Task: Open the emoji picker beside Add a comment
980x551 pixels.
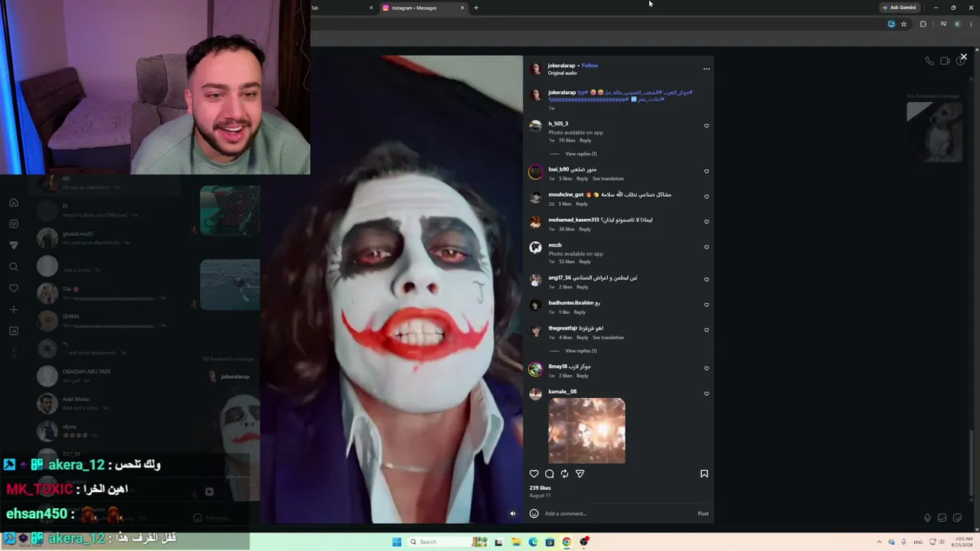Action: point(534,514)
